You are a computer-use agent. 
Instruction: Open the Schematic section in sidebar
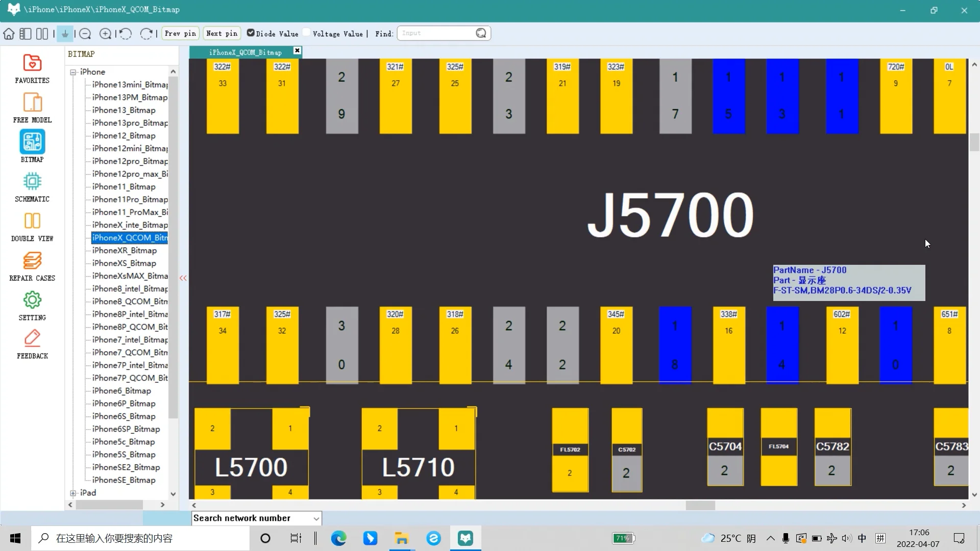(32, 187)
